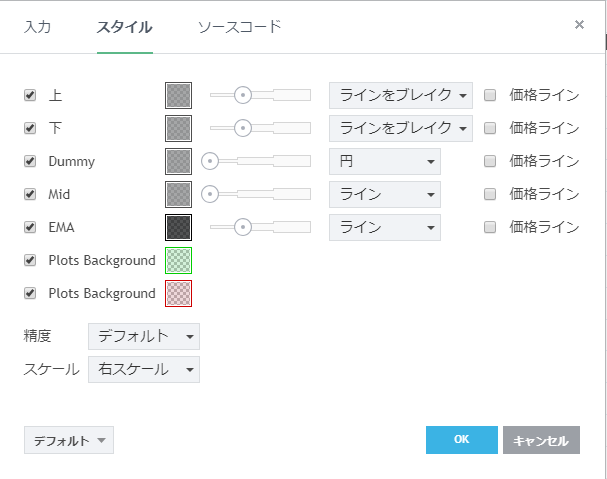Expand the 精度 デフォルト dropdown
607x479 pixels.
click(143, 336)
